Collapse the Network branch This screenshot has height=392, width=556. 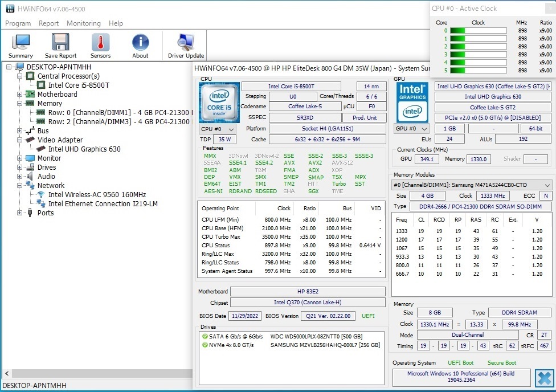coord(19,185)
